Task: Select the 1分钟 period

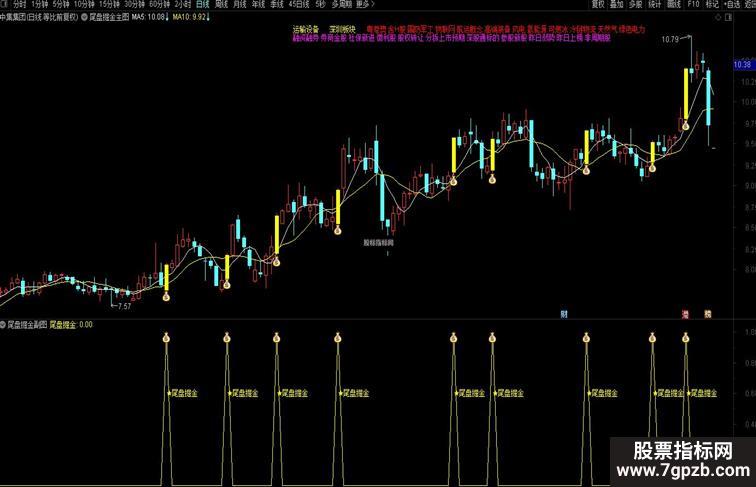Action: click(40, 4)
